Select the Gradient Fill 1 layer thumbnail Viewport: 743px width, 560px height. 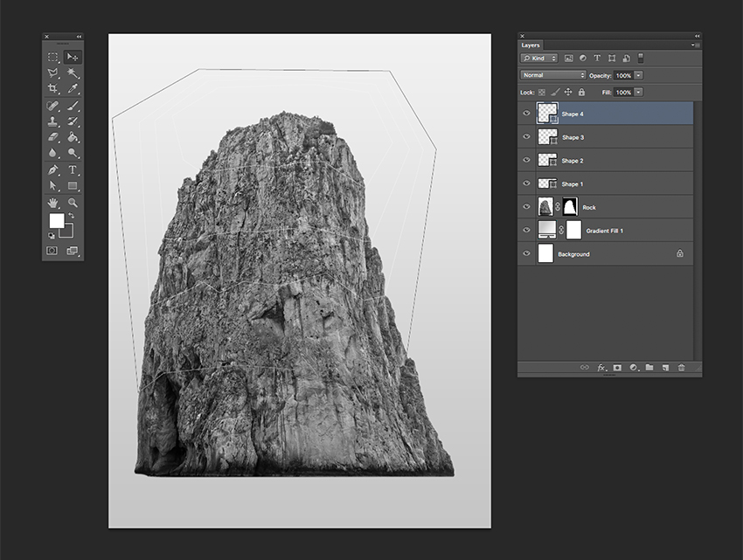click(x=547, y=230)
